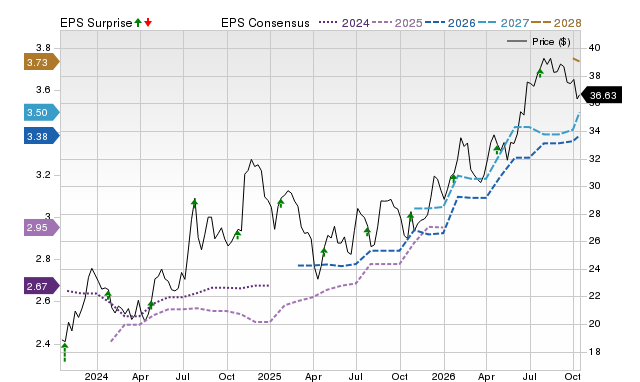Click the 40 label on right price axis
Viewport: 640px width, 382px height.
(x=594, y=48)
